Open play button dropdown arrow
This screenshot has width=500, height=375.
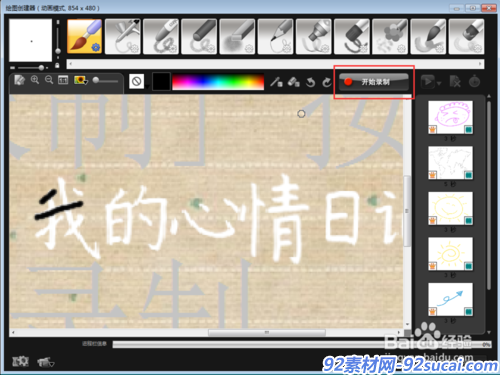click(x=439, y=83)
